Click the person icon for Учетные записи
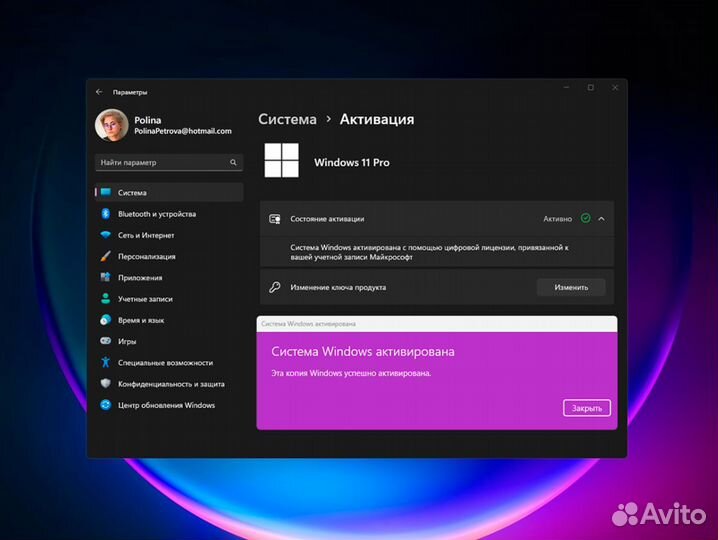 click(106, 299)
